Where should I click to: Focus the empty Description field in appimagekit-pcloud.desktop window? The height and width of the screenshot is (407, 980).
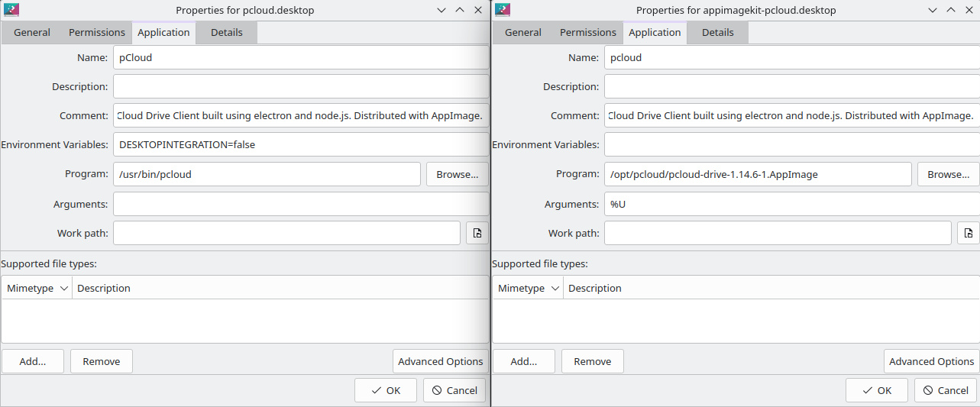pos(792,86)
